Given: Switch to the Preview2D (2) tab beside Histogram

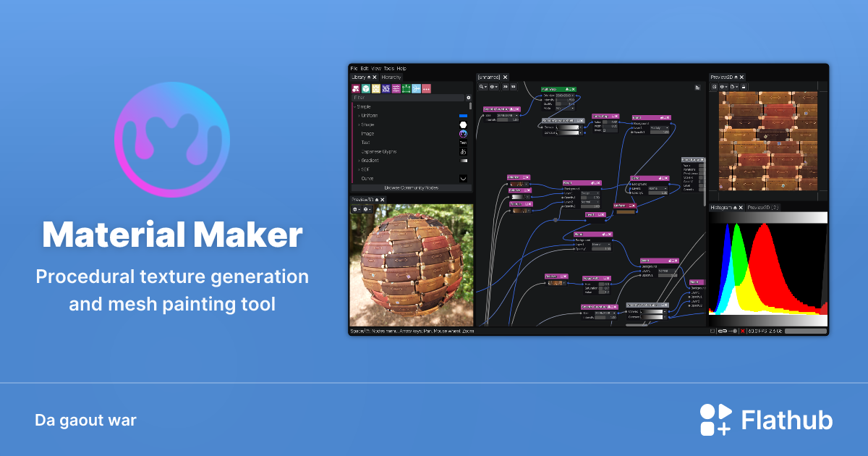Looking at the screenshot, I should click(762, 208).
